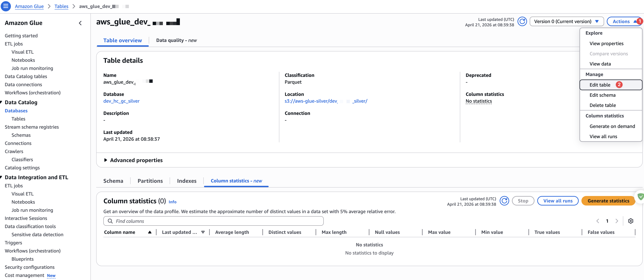Open the dev_hc_gc_silver database link

pos(121,101)
